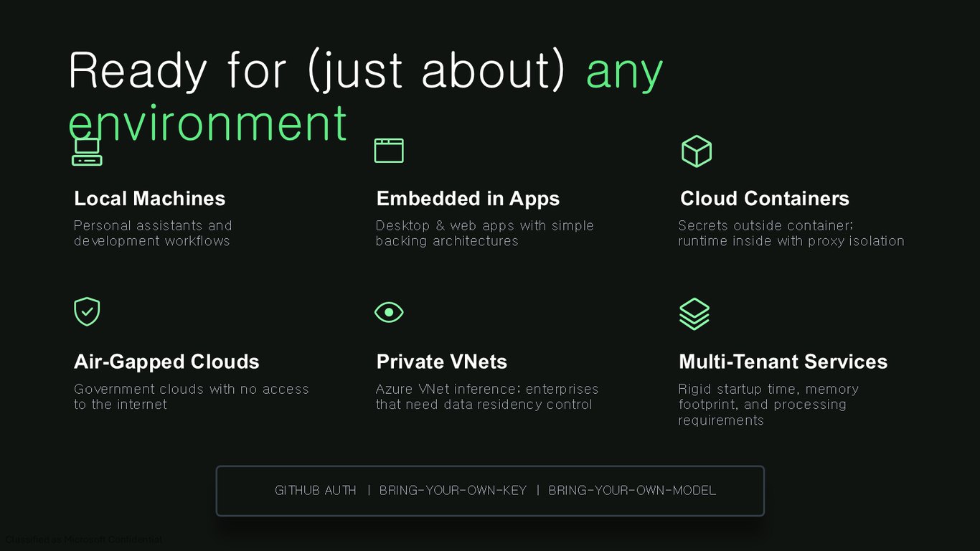The width and height of the screenshot is (980, 551).
Task: Click the 'Personal assistants and development workflows' description
Action: pos(153,233)
